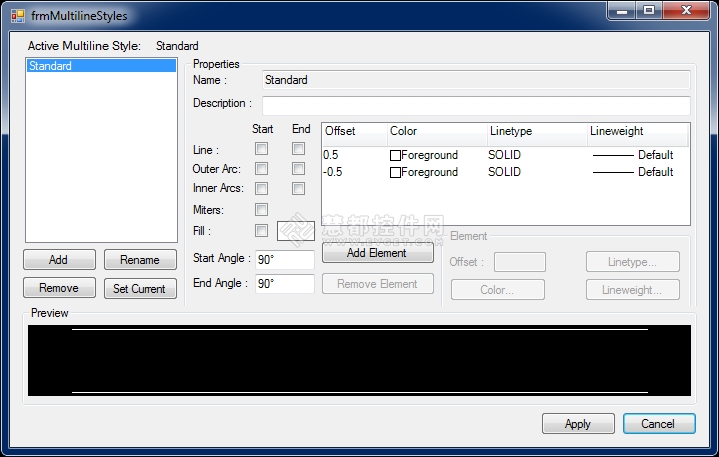
Task: Enable the Line End checkbox
Action: [x=298, y=149]
